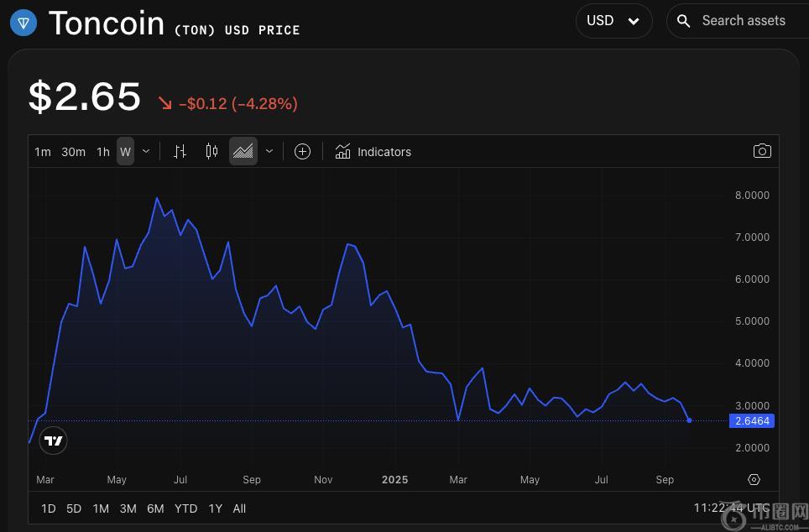
Task: Select the W weekly interval
Action: click(x=125, y=152)
